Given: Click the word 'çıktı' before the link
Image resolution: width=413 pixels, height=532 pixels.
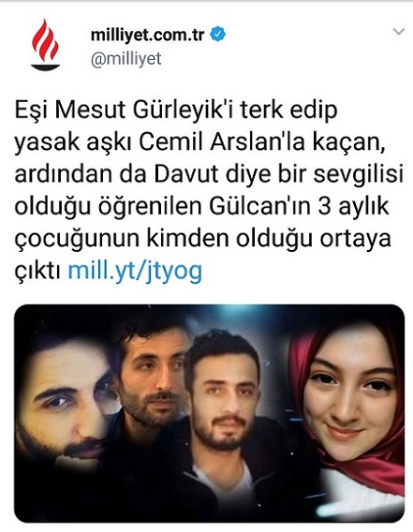Looking at the screenshot, I should tap(37, 271).
